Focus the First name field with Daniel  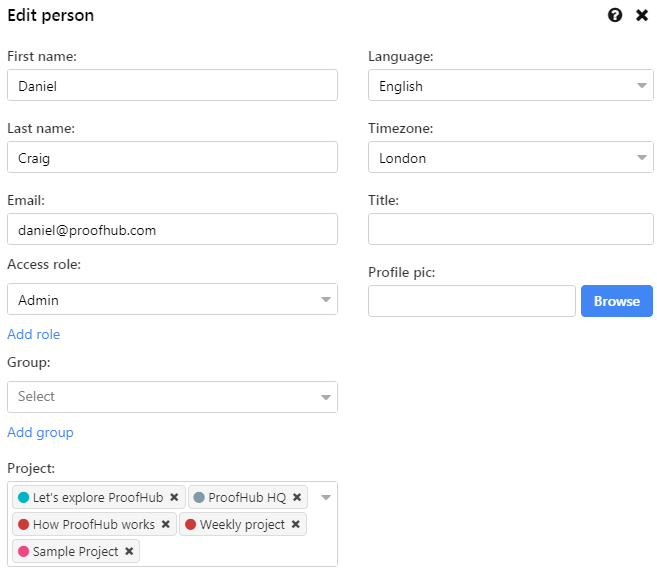pyautogui.click(x=172, y=85)
